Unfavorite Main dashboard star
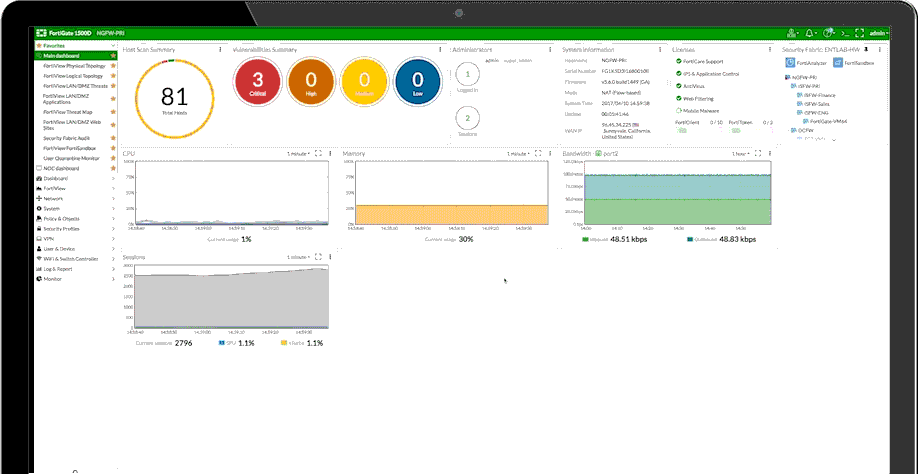Screen dimensions: 918x474 (113, 56)
